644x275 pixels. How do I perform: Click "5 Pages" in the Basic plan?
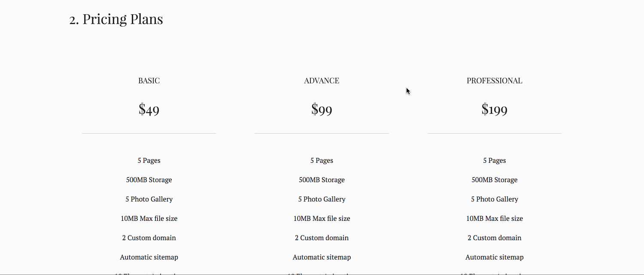pyautogui.click(x=149, y=161)
